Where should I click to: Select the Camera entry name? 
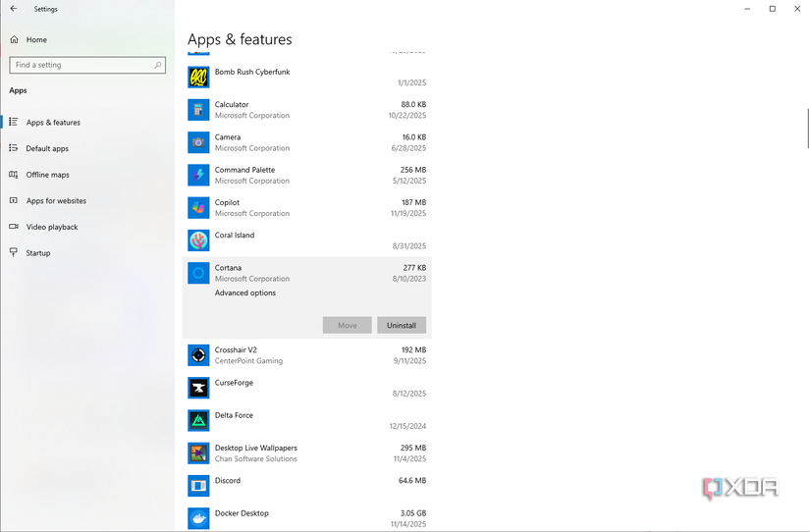click(228, 136)
